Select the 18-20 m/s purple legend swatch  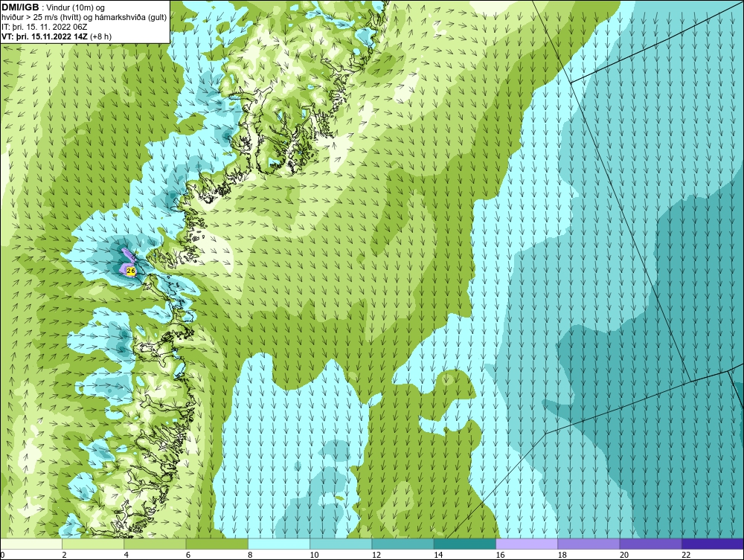tap(589, 544)
